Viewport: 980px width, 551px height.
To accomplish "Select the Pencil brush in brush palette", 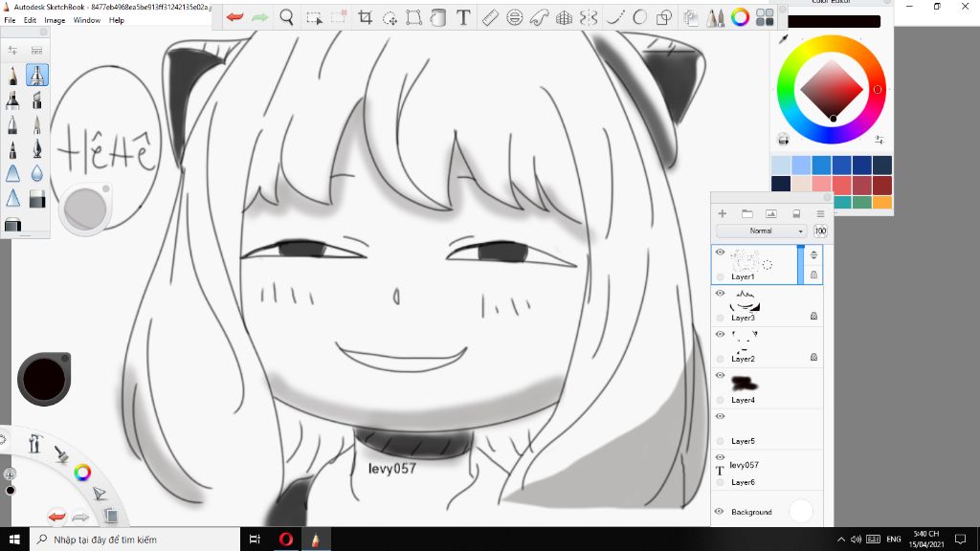I will click(x=12, y=75).
